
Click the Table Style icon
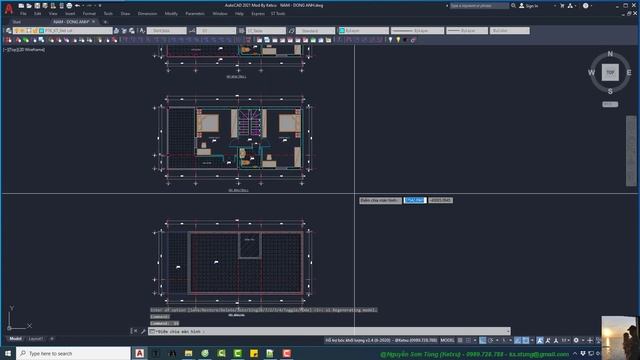242,31
